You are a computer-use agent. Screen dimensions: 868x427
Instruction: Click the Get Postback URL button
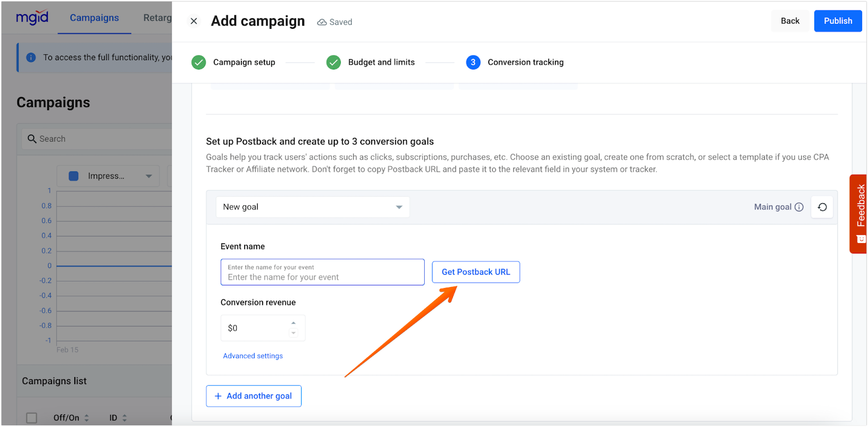pos(476,272)
